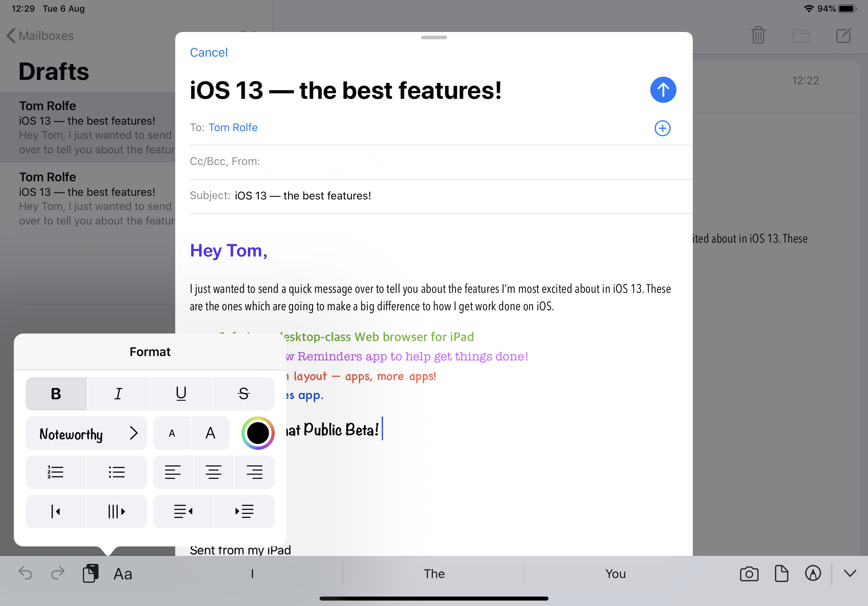Go back to Mailboxes

39,36
